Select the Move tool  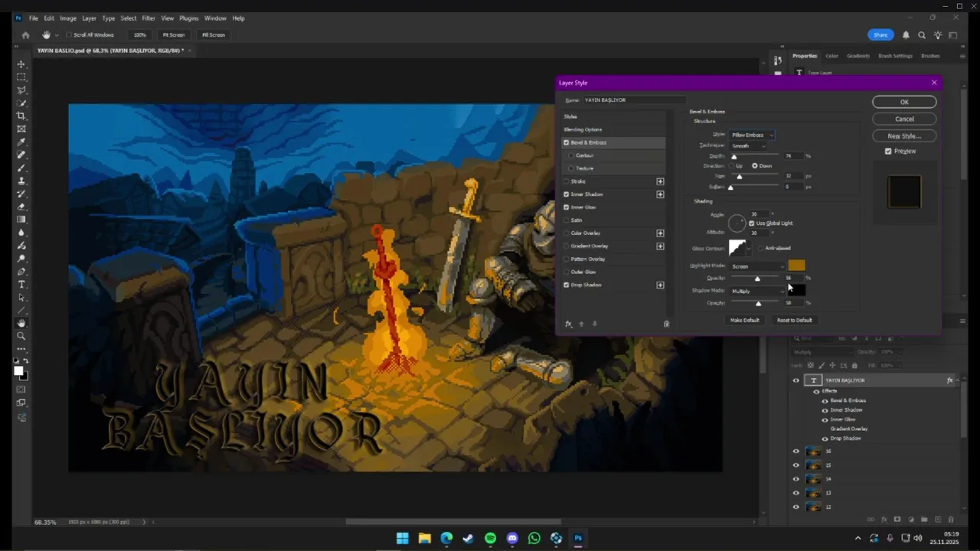tap(21, 64)
